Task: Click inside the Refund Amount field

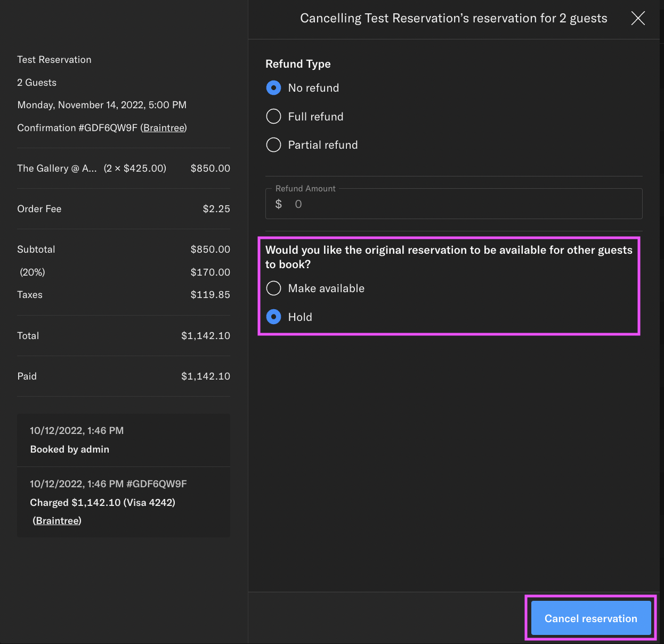Action: [454, 204]
